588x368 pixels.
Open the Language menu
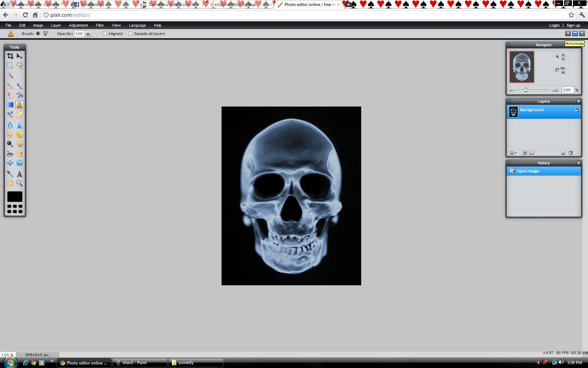coord(137,25)
